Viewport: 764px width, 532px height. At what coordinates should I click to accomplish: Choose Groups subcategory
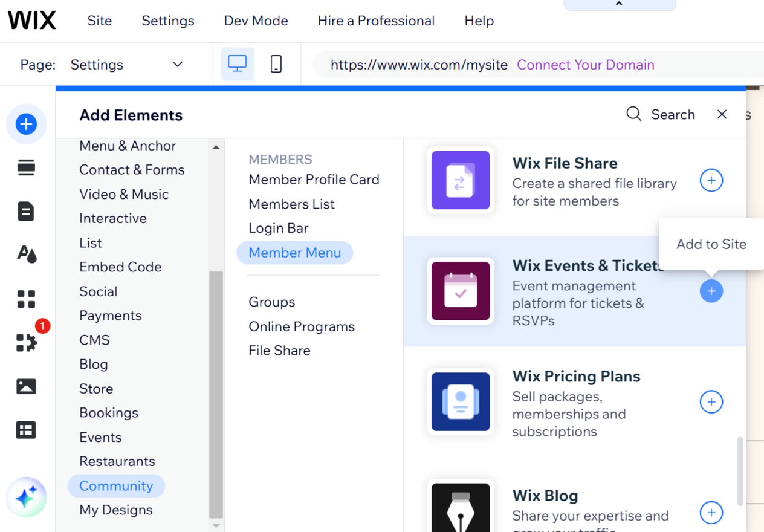pyautogui.click(x=272, y=302)
